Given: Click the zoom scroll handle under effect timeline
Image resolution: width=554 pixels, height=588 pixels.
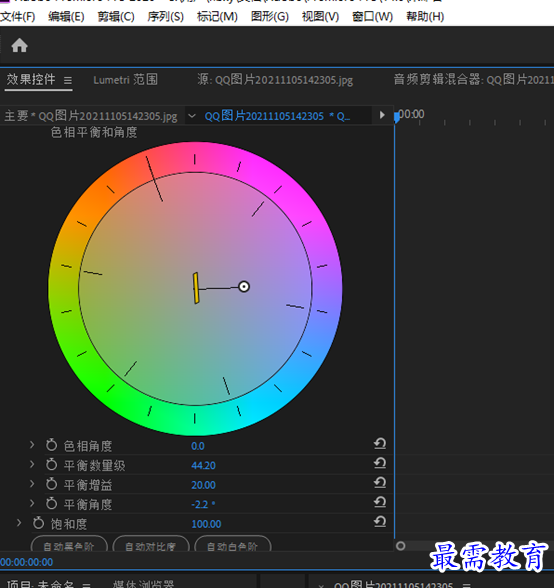Looking at the screenshot, I should click(x=401, y=546).
